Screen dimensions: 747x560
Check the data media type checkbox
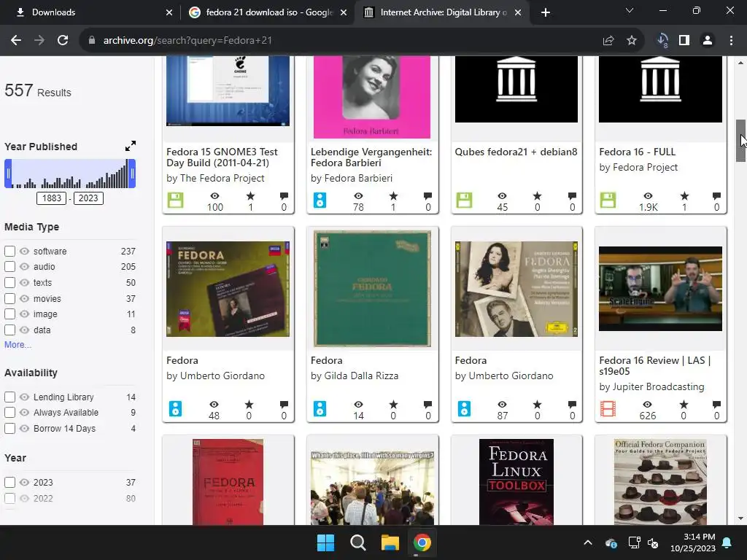click(9, 330)
